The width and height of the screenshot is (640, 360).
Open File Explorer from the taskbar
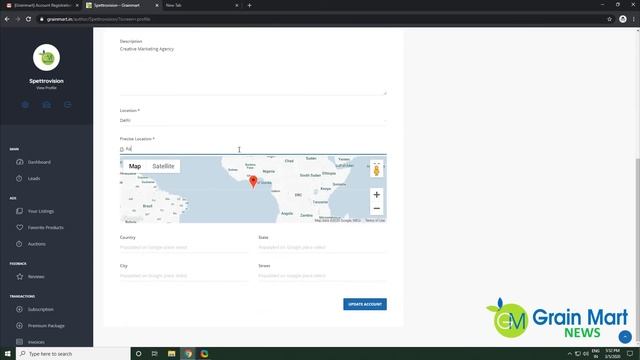(171, 353)
